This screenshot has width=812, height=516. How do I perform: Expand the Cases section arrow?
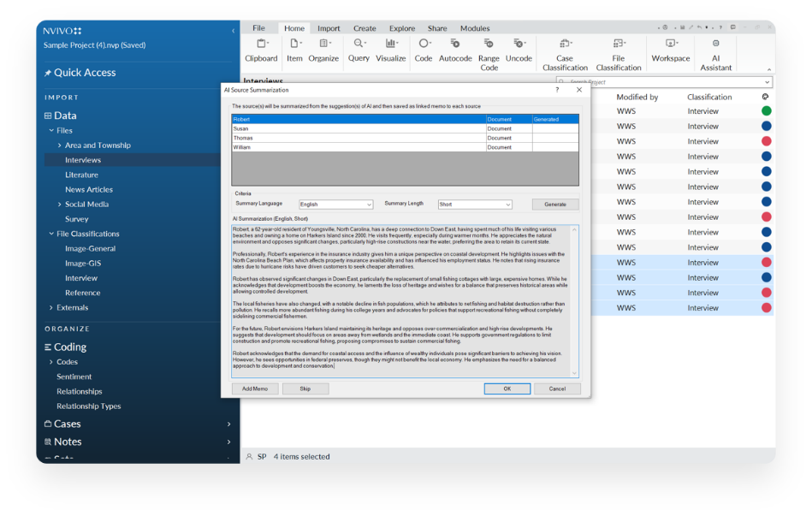229,424
